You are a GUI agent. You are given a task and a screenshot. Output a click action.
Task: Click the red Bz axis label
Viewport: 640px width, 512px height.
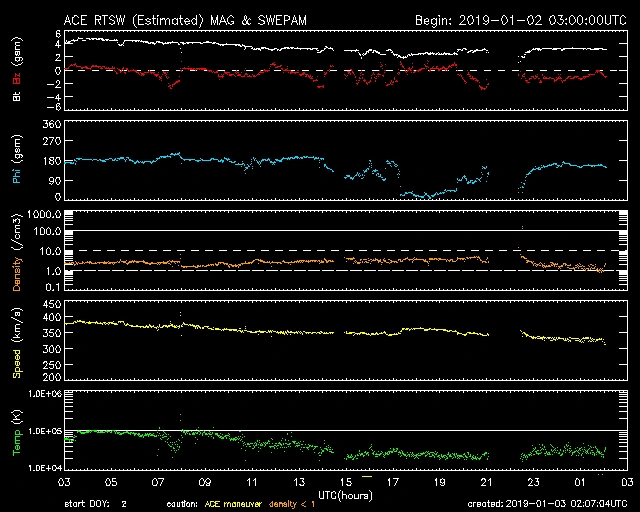tap(16, 81)
